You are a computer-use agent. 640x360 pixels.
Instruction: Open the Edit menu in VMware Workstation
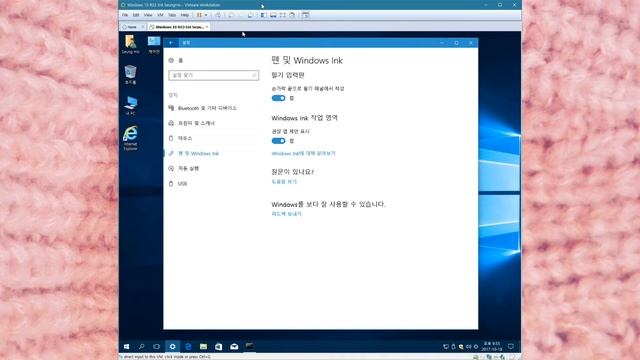coord(136,15)
